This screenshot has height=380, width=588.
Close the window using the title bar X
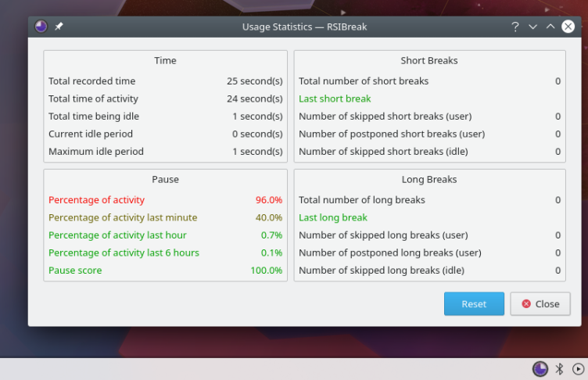(x=568, y=27)
